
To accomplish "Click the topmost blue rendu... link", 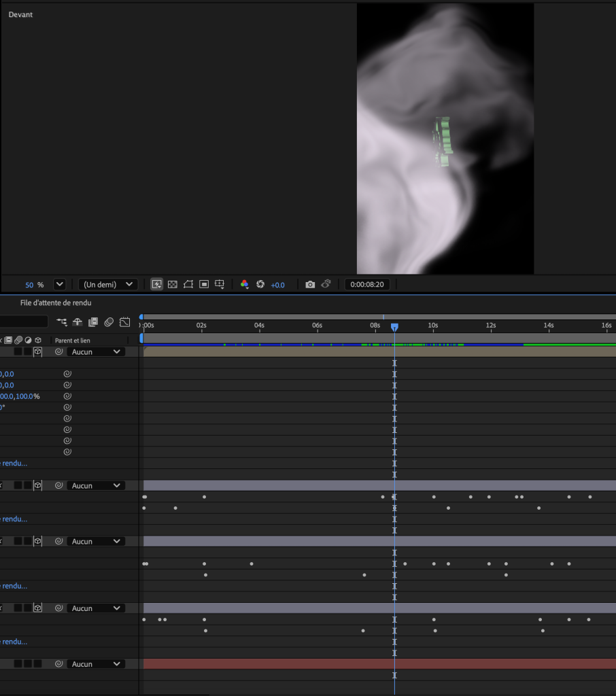I will (x=12, y=463).
